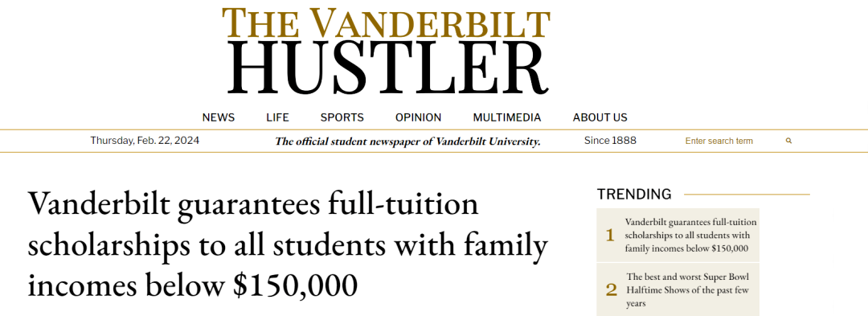Click the black "HUSTLER" masthead text
This screenshot has width=868, height=316.
pos(387,68)
